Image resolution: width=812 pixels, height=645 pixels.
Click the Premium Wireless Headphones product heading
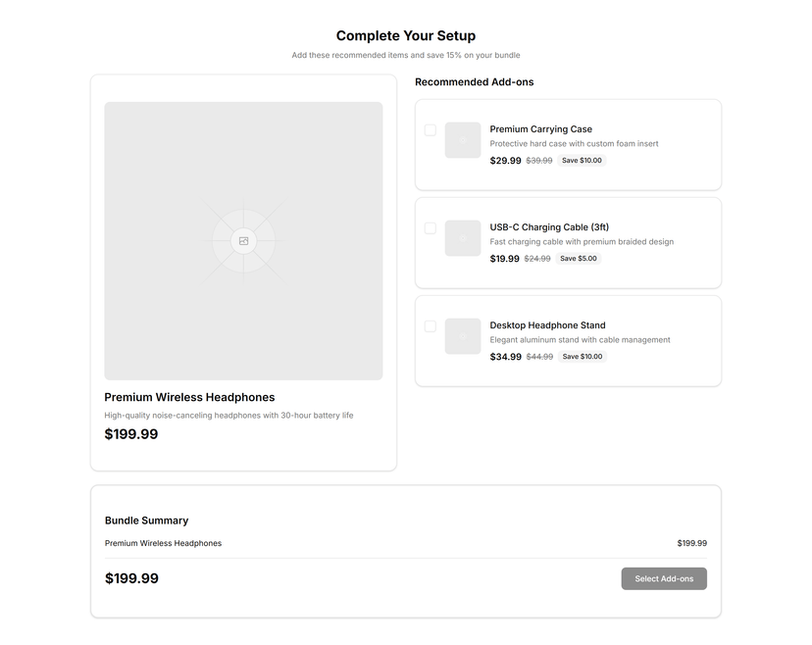click(x=189, y=397)
